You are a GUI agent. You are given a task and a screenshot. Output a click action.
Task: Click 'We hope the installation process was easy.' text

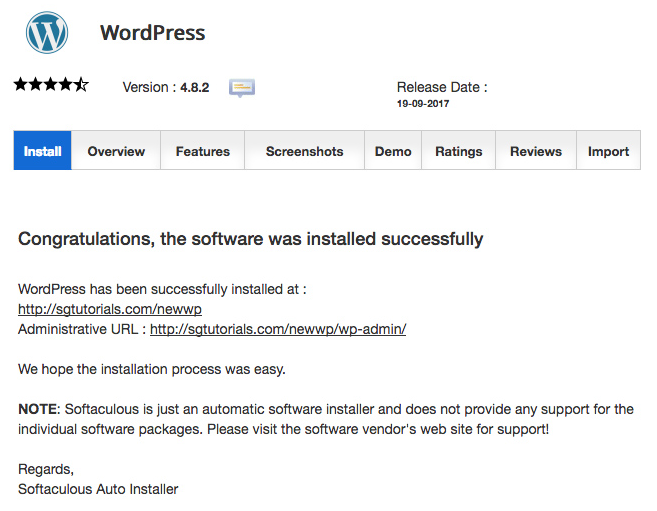(x=152, y=369)
